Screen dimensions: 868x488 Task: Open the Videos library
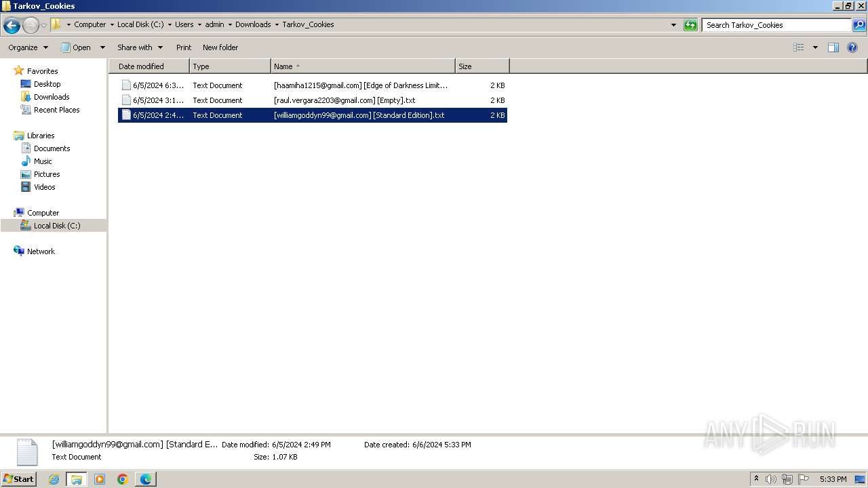pyautogui.click(x=44, y=187)
